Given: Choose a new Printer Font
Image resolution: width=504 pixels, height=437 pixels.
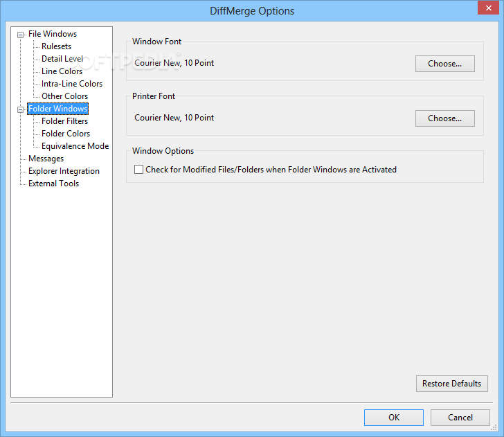Looking at the screenshot, I should pos(445,118).
